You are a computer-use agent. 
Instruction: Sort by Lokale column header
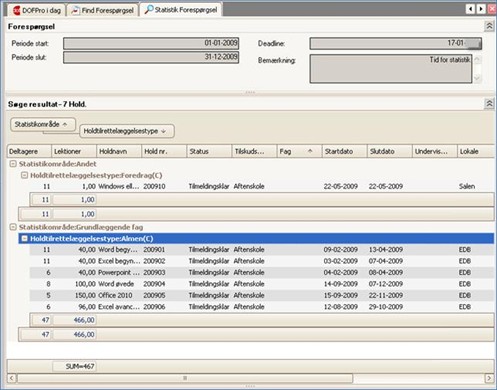(476, 151)
